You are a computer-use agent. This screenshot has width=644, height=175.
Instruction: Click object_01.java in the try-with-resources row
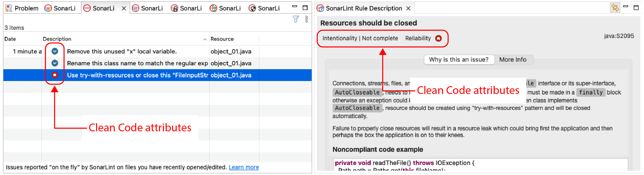pos(231,75)
